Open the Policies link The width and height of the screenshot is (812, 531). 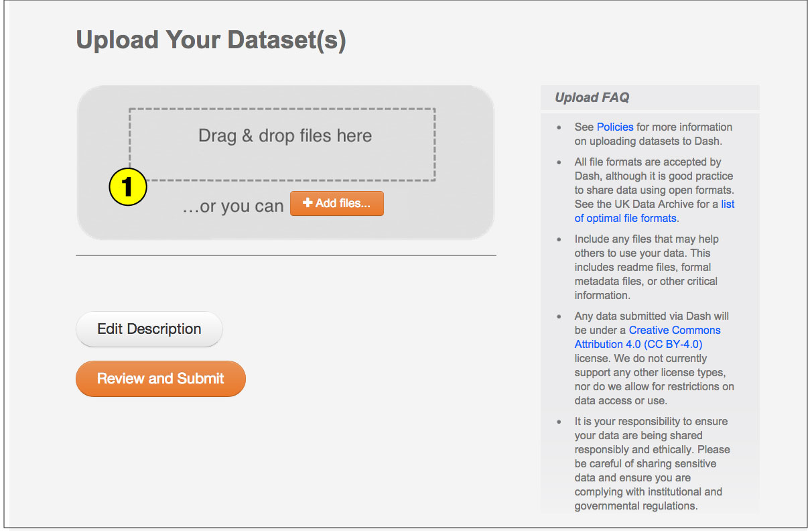[x=614, y=127]
